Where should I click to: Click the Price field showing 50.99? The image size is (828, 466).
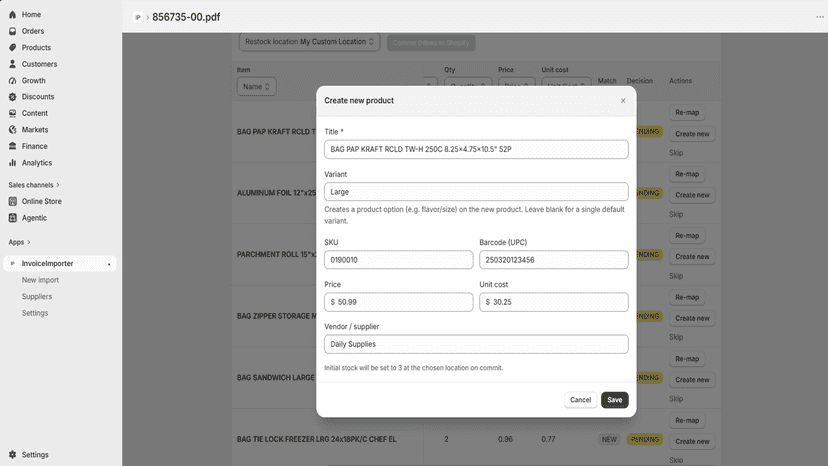click(399, 302)
